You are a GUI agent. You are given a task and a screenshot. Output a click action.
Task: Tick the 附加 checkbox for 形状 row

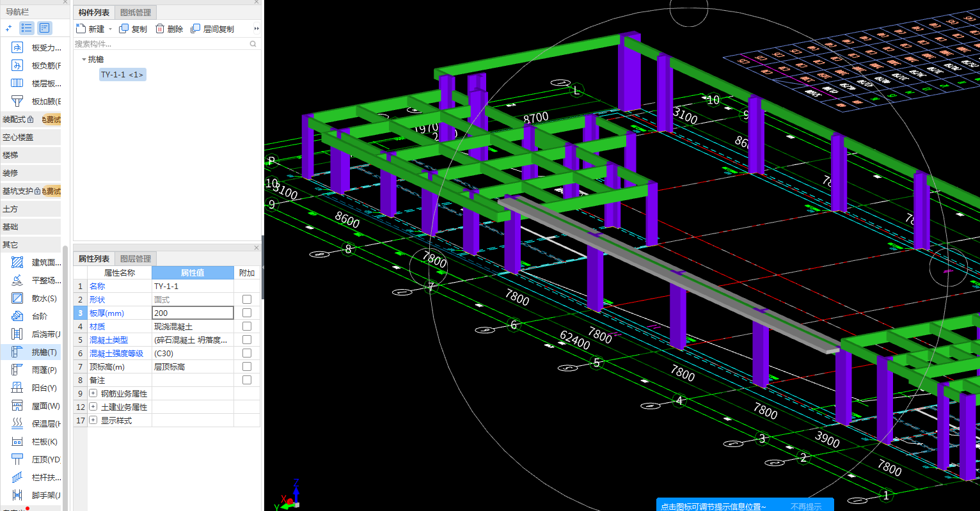[247, 299]
